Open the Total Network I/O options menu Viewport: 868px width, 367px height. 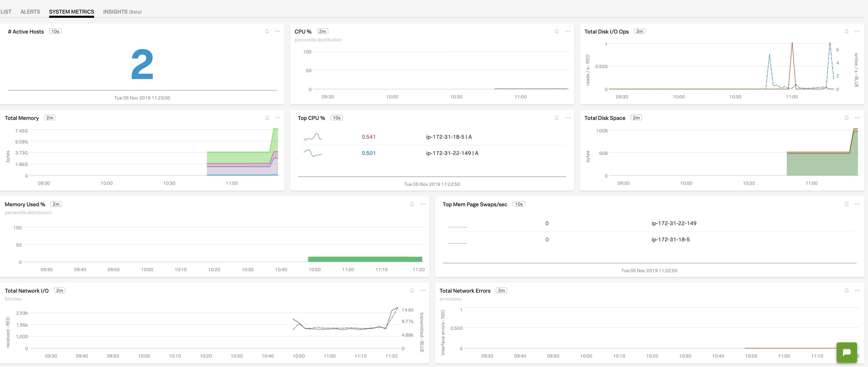click(x=422, y=290)
